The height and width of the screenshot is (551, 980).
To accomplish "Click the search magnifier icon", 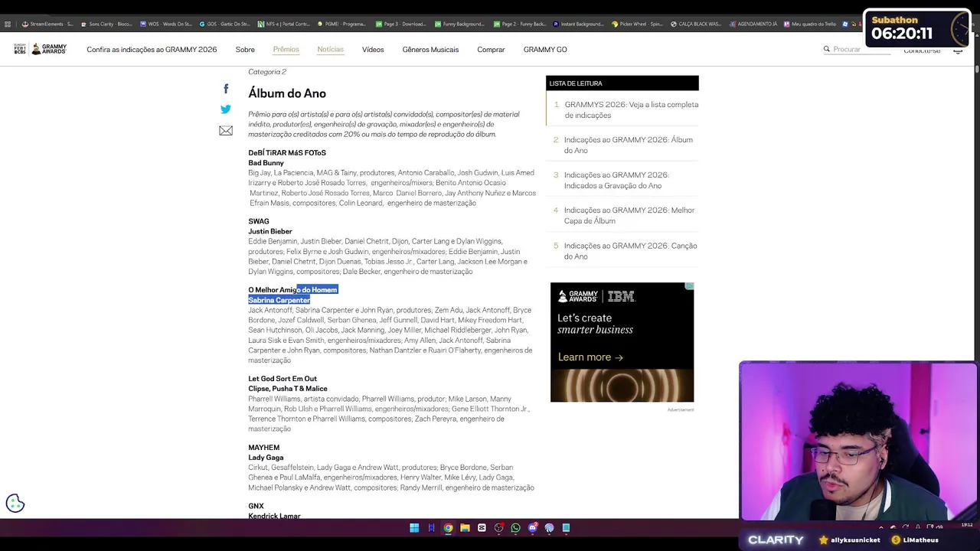I will point(827,49).
